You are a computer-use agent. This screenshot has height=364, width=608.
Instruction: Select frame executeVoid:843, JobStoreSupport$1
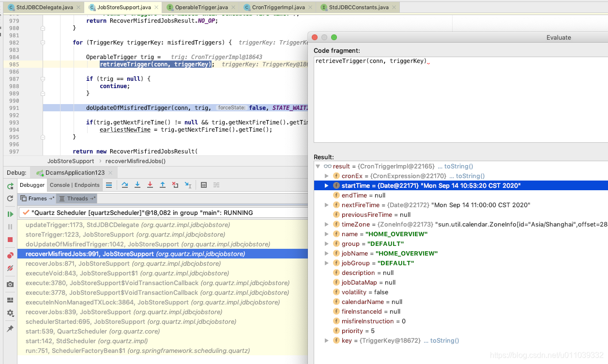click(x=163, y=273)
